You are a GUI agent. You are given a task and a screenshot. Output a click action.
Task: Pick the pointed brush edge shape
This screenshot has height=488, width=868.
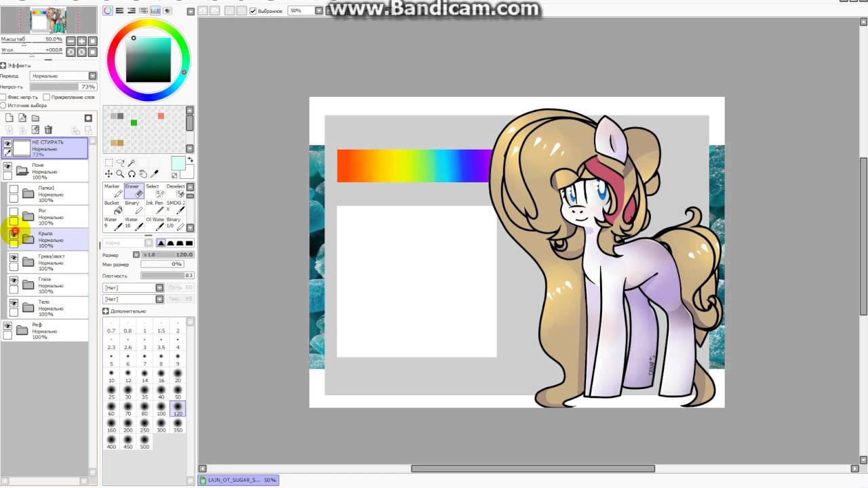click(x=161, y=243)
